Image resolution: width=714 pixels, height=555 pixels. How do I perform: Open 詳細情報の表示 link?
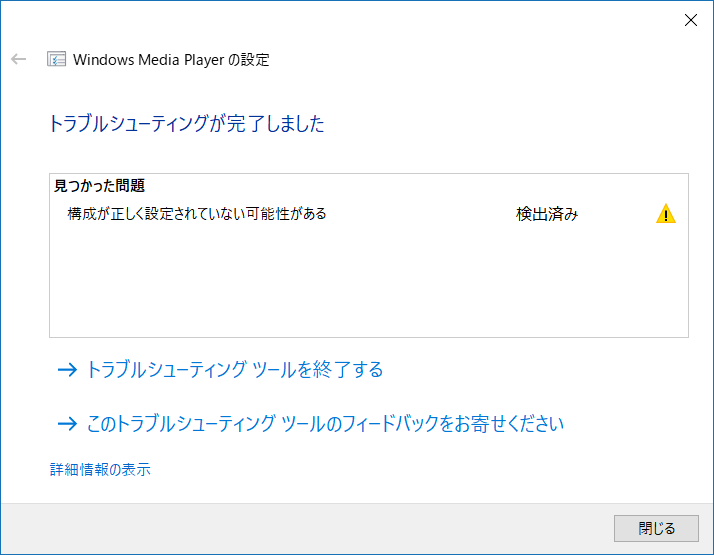(x=100, y=469)
